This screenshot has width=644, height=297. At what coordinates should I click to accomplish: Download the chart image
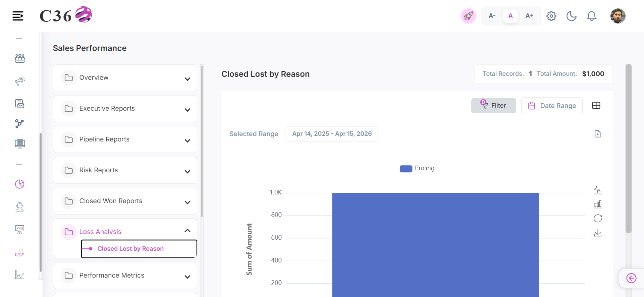pyautogui.click(x=598, y=233)
